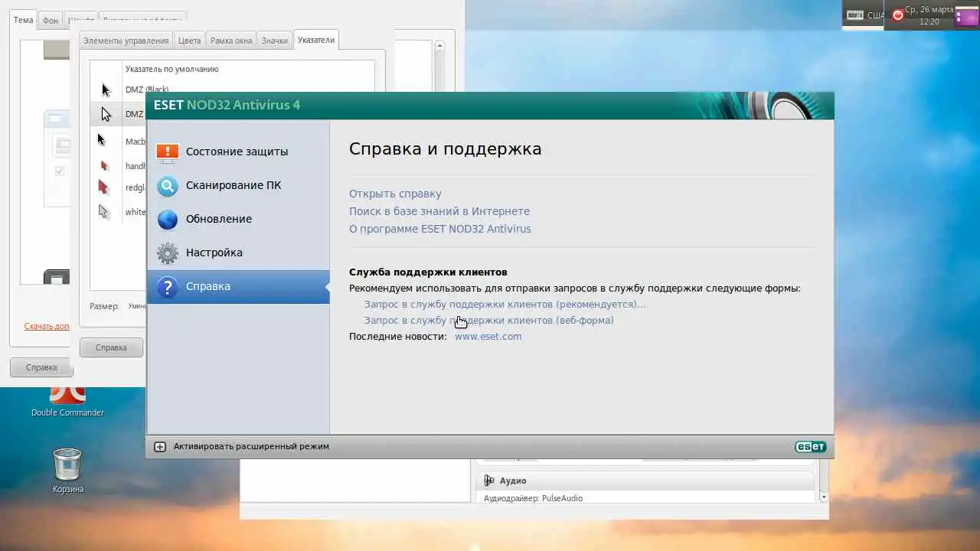Select the Macbuntu cursor pointer icon
The width and height of the screenshot is (980, 551).
click(101, 139)
